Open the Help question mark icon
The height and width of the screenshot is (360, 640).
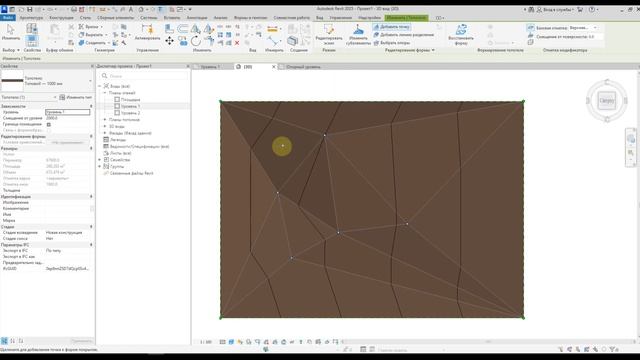tap(591, 9)
